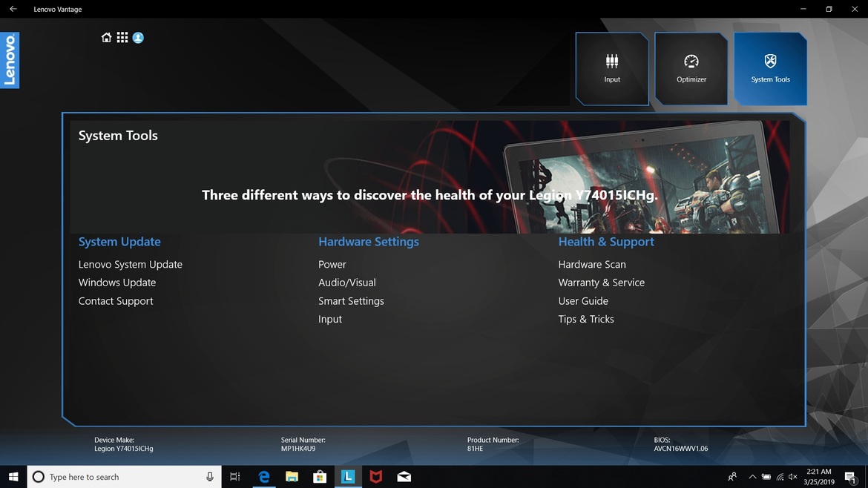Screen dimensions: 868x488
Task: Select Lenovo Vantage taskbar icon
Action: pyautogui.click(x=348, y=476)
